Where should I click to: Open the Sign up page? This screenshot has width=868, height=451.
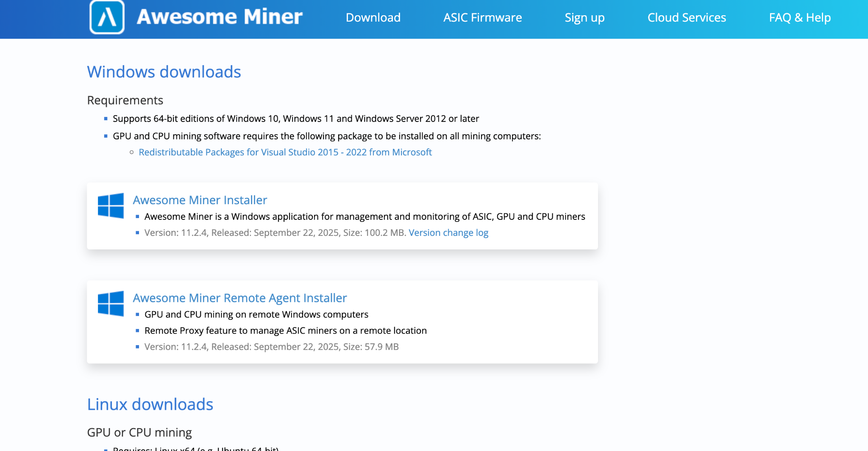(584, 17)
